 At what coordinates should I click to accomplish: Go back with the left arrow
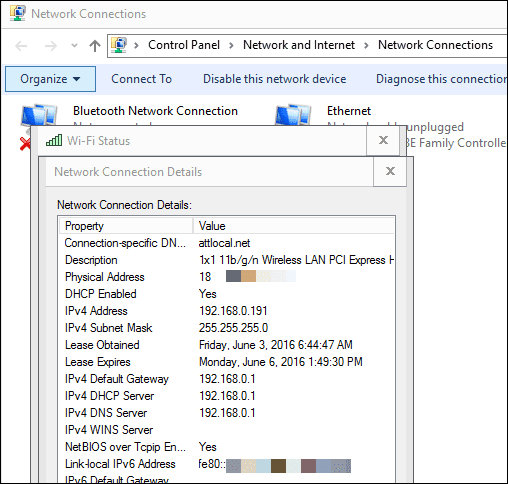coord(21,46)
